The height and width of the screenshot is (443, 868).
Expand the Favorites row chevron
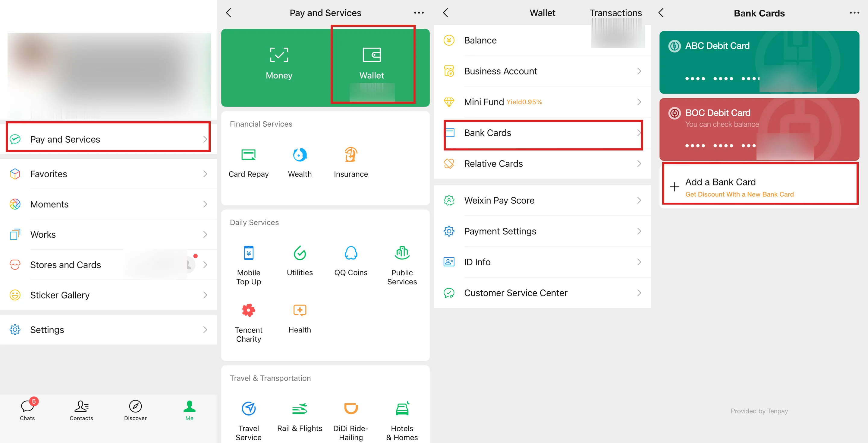coord(205,174)
